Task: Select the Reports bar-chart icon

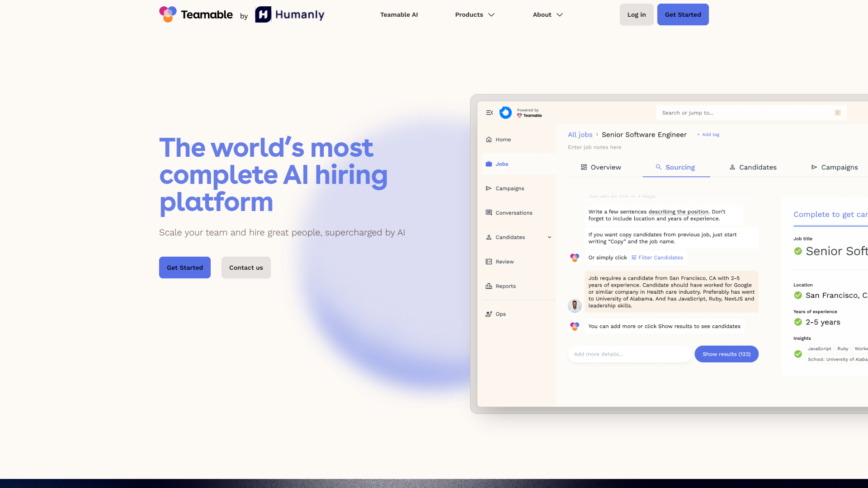Action: pyautogui.click(x=489, y=286)
